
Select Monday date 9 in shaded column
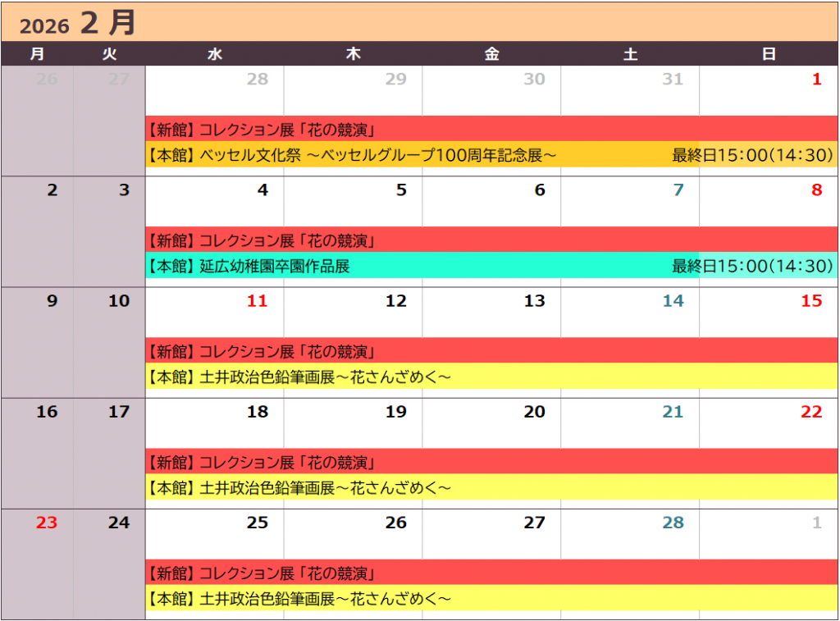click(x=52, y=301)
